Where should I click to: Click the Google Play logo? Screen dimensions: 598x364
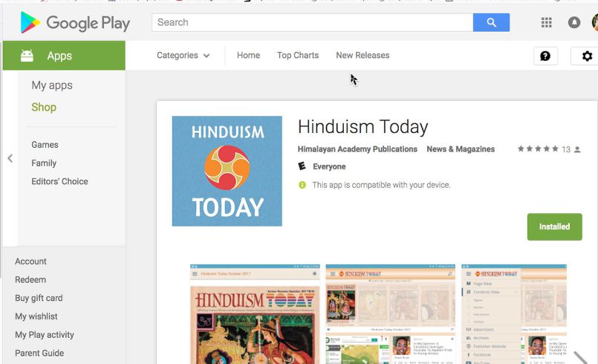pyautogui.click(x=75, y=23)
